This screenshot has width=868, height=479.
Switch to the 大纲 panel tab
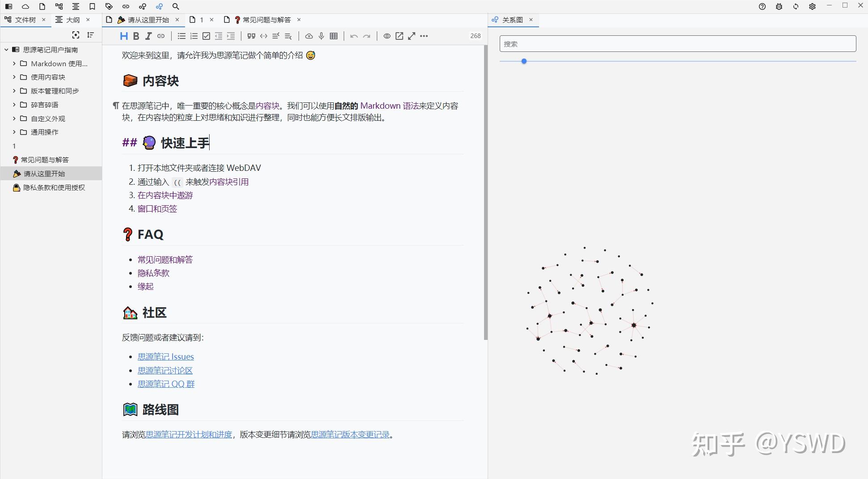(x=72, y=20)
